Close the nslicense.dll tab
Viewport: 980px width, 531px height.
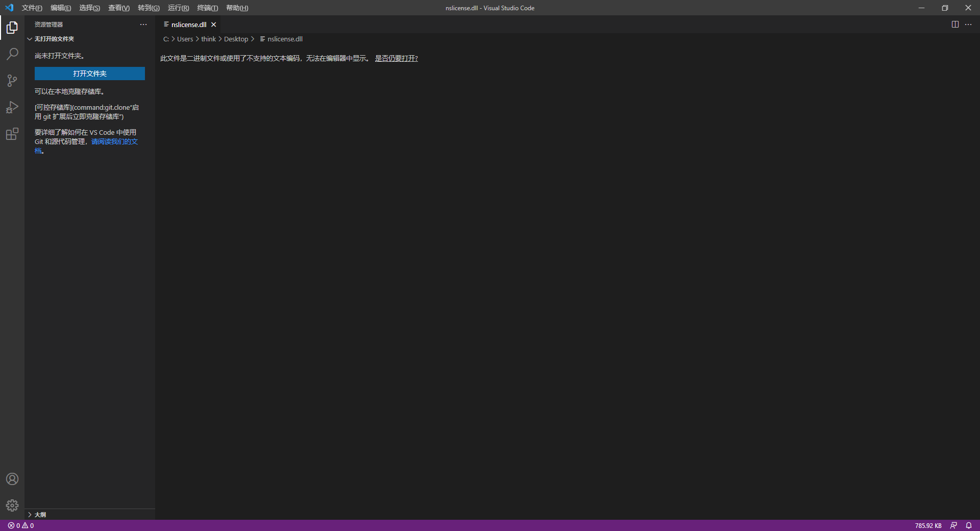214,25
